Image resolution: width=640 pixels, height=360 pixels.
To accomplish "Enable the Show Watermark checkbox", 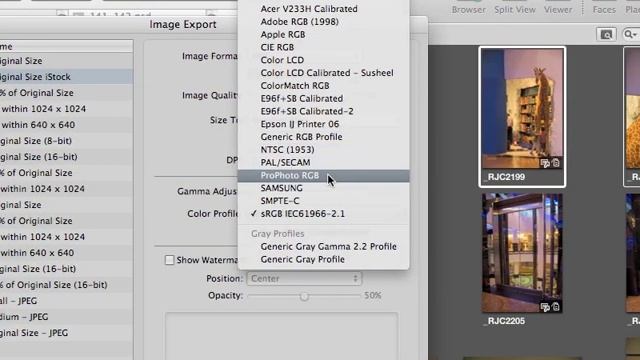I will click(x=169, y=260).
